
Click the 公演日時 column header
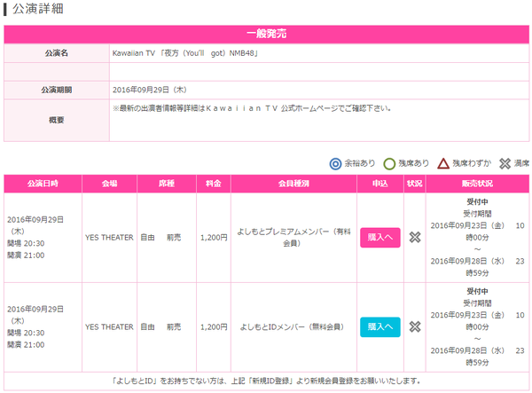(x=43, y=184)
